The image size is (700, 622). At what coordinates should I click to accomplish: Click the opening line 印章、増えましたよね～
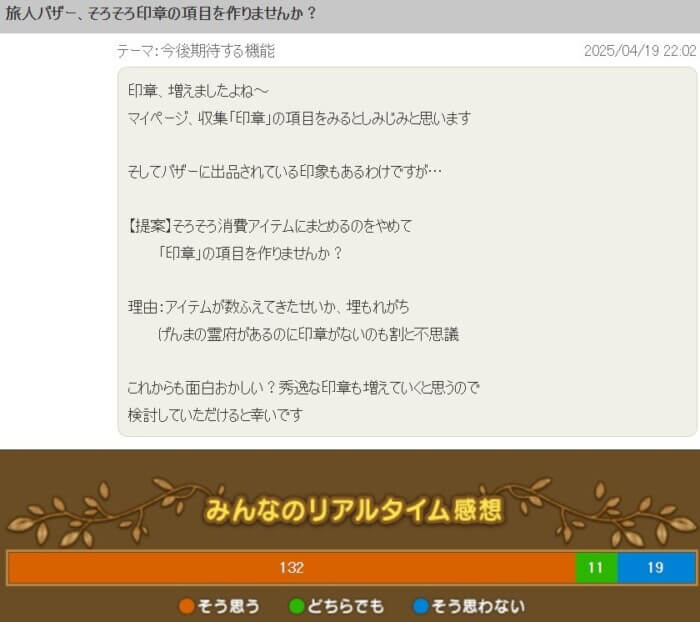pos(199,91)
